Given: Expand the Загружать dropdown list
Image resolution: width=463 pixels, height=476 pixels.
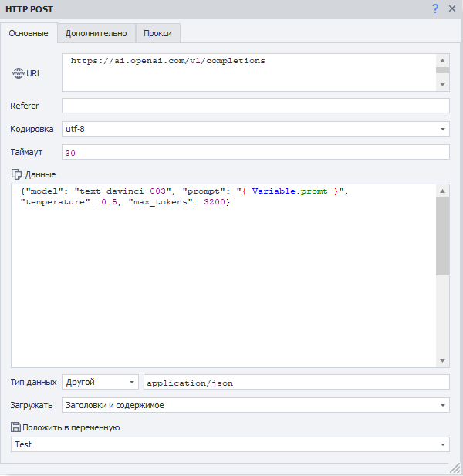Looking at the screenshot, I should pyautogui.click(x=443, y=405).
